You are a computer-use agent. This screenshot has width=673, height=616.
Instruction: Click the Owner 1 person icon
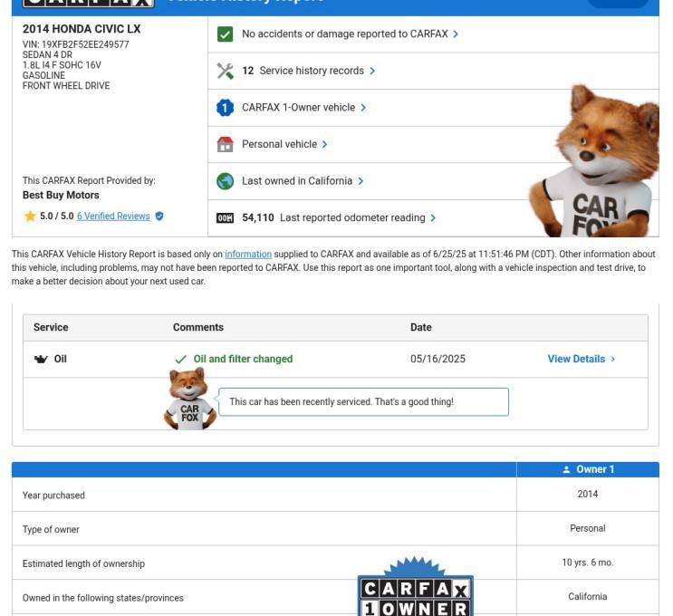pos(566,469)
